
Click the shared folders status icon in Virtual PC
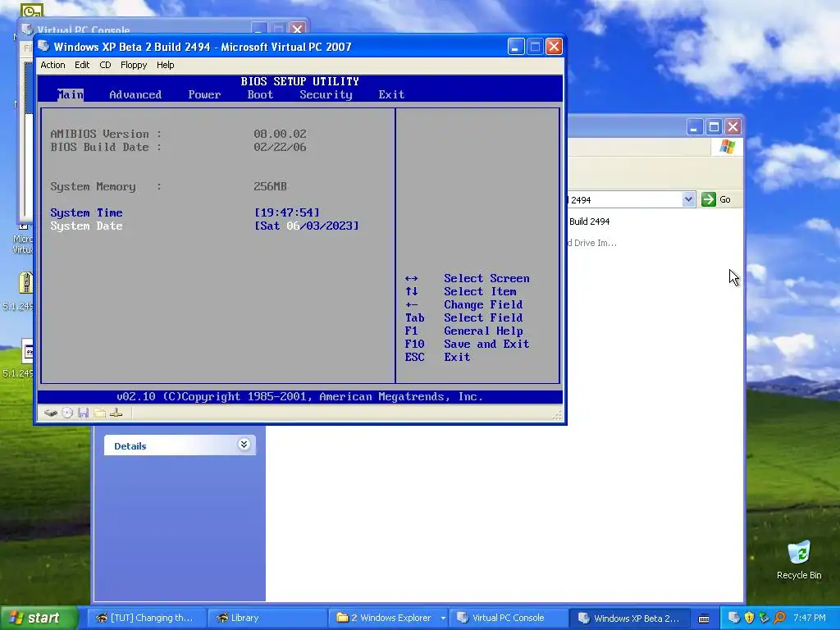tap(99, 413)
